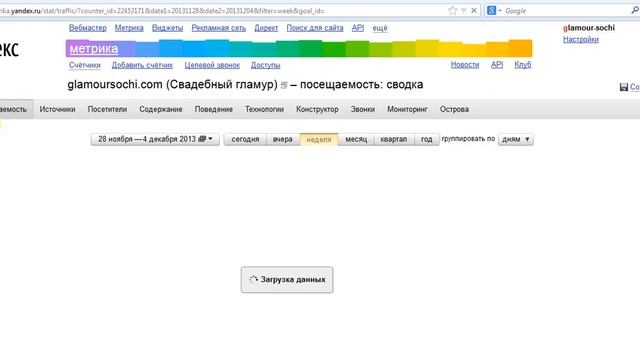Stop loading with X icon in address bar
Image resolution: width=640 pixels, height=360 pixels.
coord(474,11)
